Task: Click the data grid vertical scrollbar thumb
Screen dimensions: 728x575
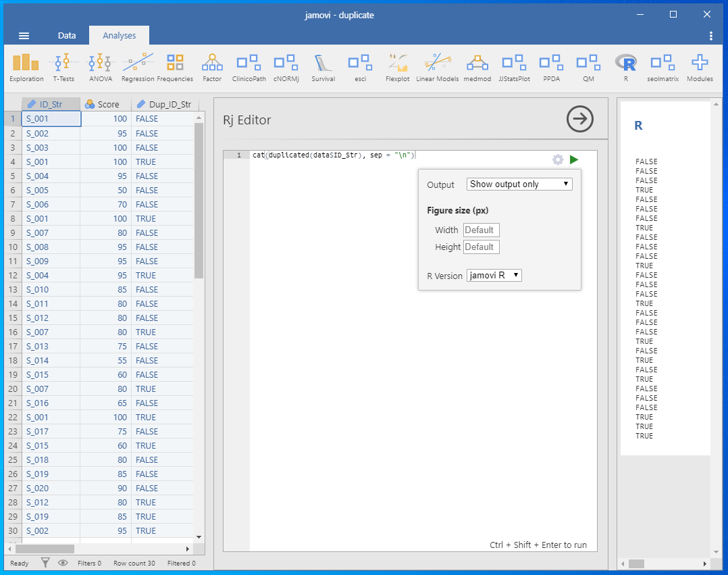Action: [199, 201]
